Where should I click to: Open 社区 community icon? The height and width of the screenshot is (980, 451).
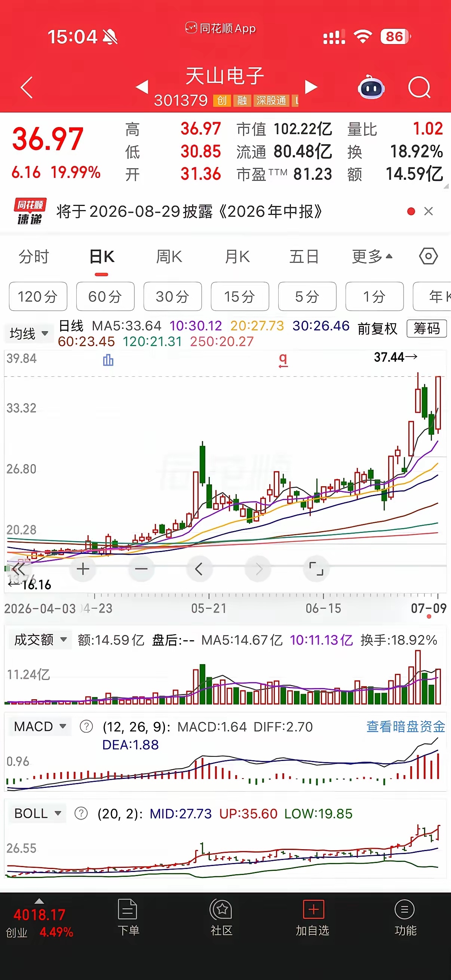(x=221, y=918)
